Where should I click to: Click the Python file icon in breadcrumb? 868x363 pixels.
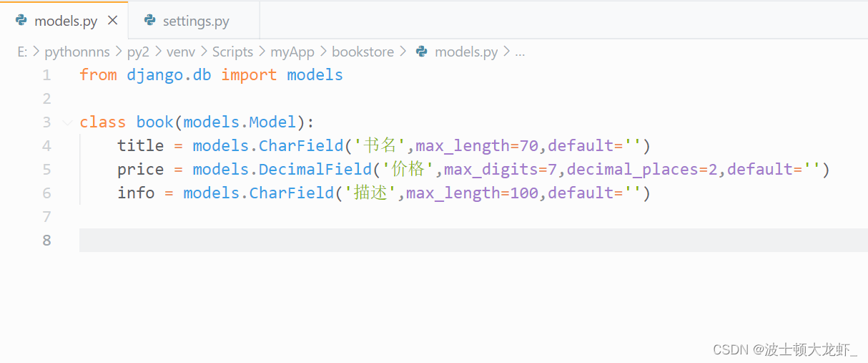coord(422,52)
